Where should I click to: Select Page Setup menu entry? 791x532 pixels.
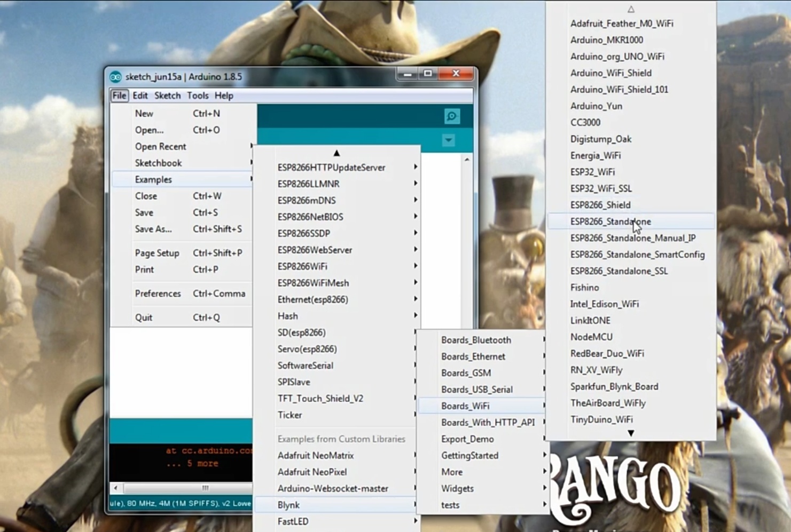click(182, 253)
